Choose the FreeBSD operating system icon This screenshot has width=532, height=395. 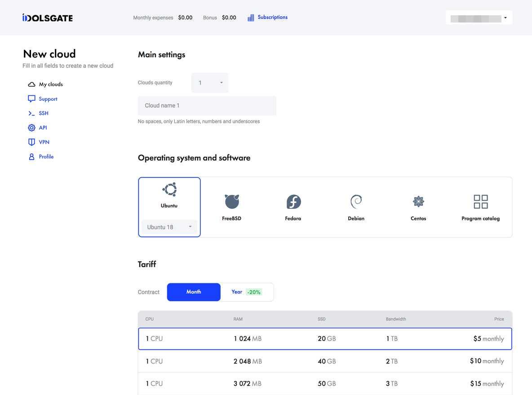[232, 202]
